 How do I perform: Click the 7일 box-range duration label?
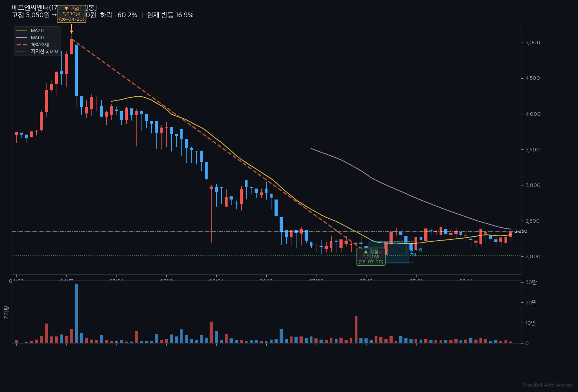coord(413,255)
